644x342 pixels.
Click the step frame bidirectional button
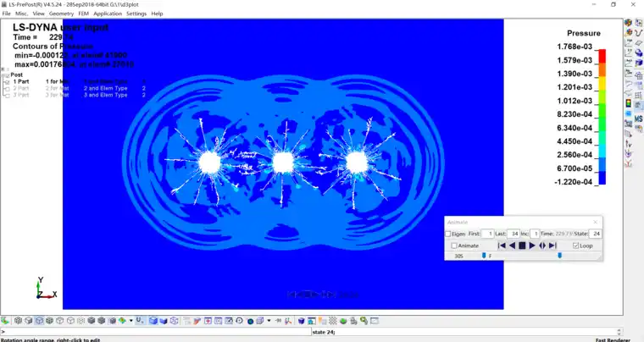542,245
